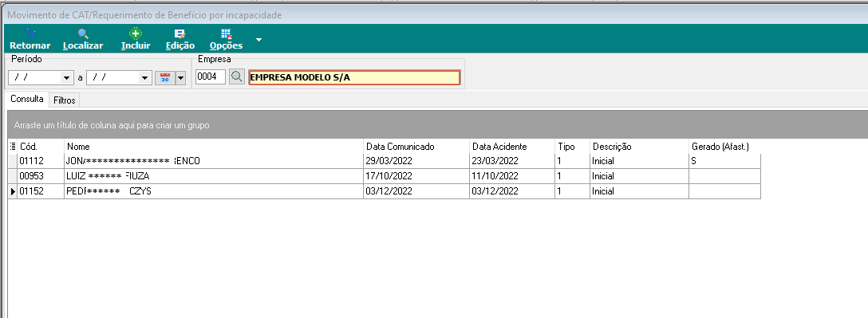Click the Gerado cell showing S
868x318 pixels.
pos(724,161)
